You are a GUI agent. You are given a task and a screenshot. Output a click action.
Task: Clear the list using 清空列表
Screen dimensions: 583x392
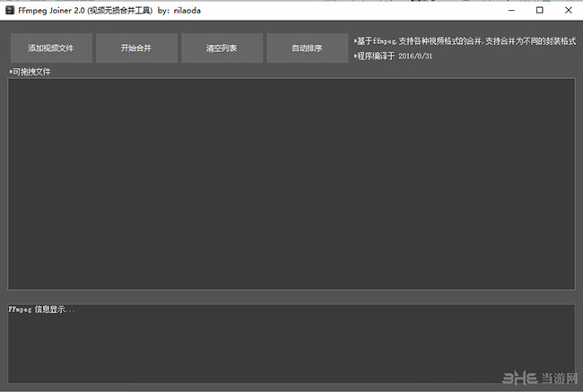tap(222, 48)
